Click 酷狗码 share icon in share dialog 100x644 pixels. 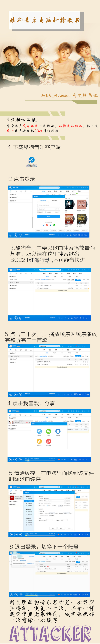[39, 431]
